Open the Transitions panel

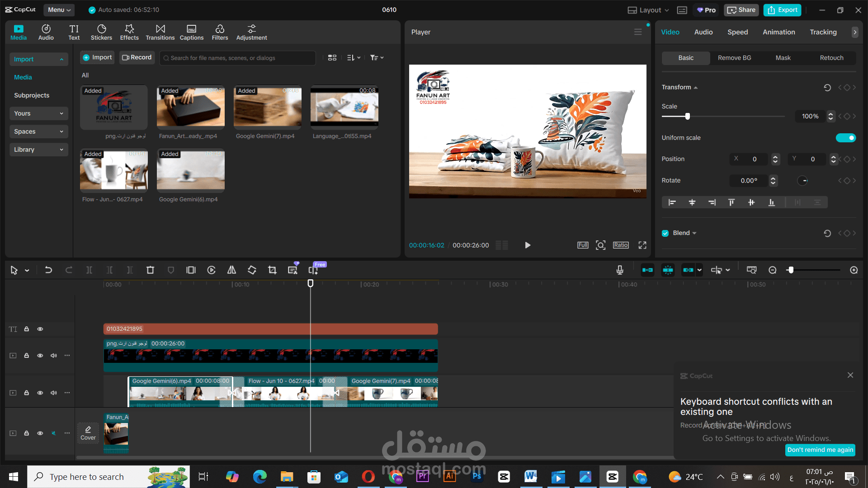click(x=160, y=32)
